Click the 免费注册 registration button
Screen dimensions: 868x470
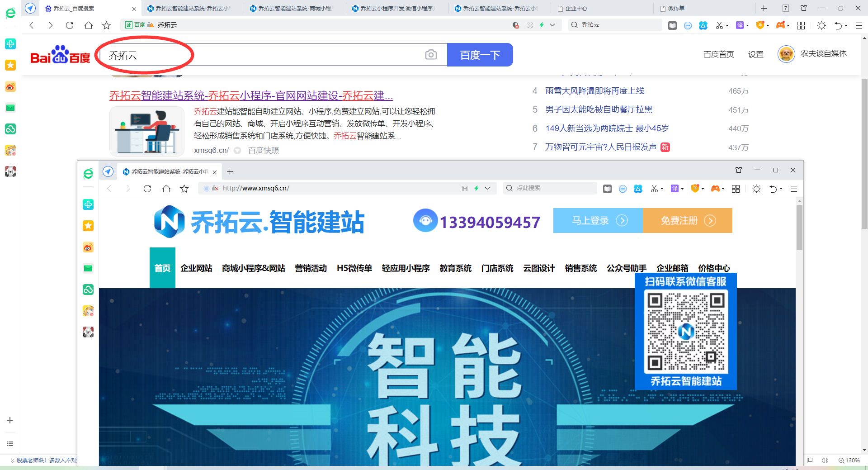[687, 221]
